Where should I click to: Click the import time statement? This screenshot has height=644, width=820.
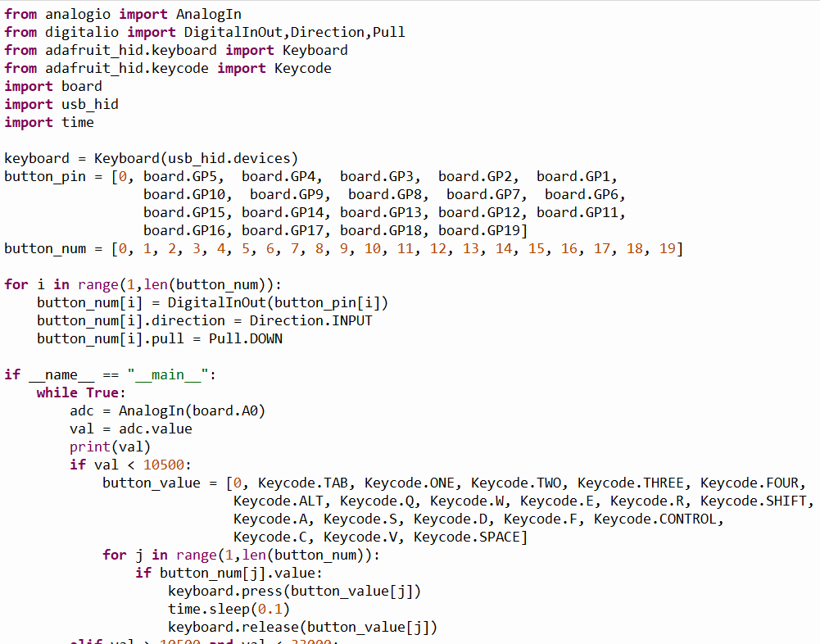pos(49,122)
